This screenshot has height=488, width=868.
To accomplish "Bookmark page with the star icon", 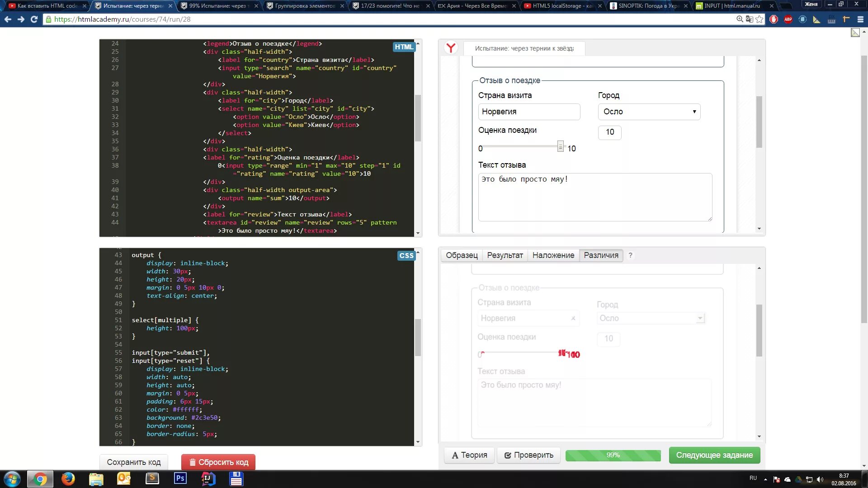I will (x=759, y=19).
